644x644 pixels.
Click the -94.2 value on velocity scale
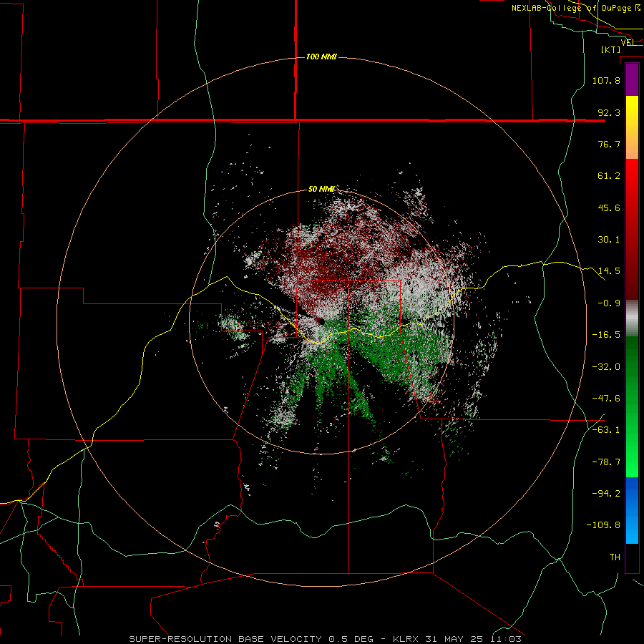coord(606,493)
